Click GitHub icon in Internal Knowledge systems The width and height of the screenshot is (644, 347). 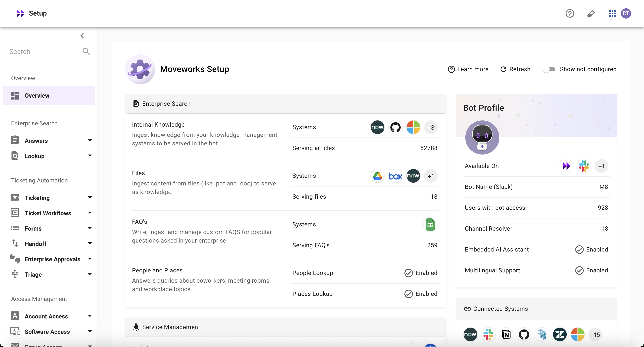coord(395,127)
